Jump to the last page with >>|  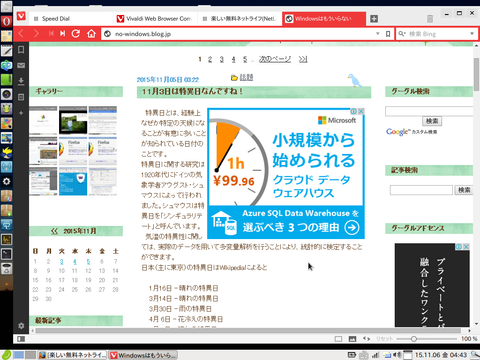point(303,59)
